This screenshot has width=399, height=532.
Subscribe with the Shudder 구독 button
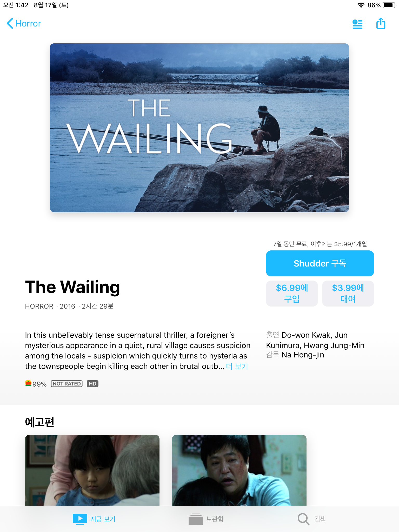(x=320, y=263)
